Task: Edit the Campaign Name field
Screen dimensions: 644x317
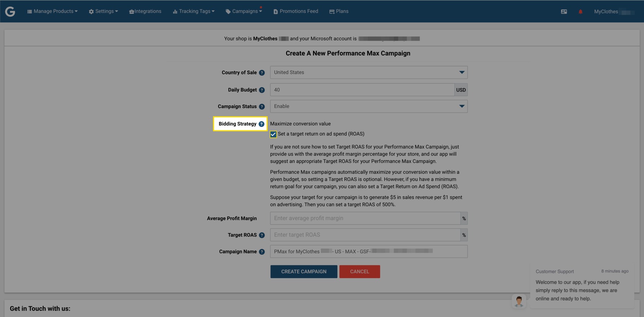Action: click(369, 251)
